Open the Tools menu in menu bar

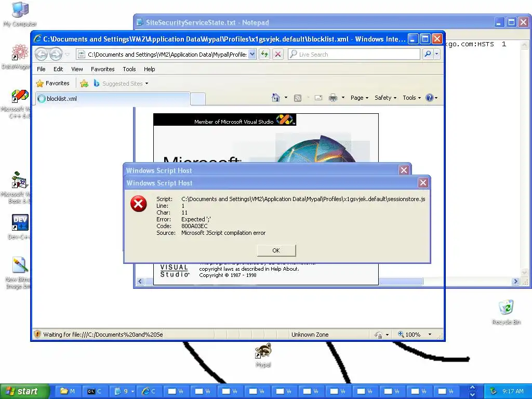tap(129, 69)
